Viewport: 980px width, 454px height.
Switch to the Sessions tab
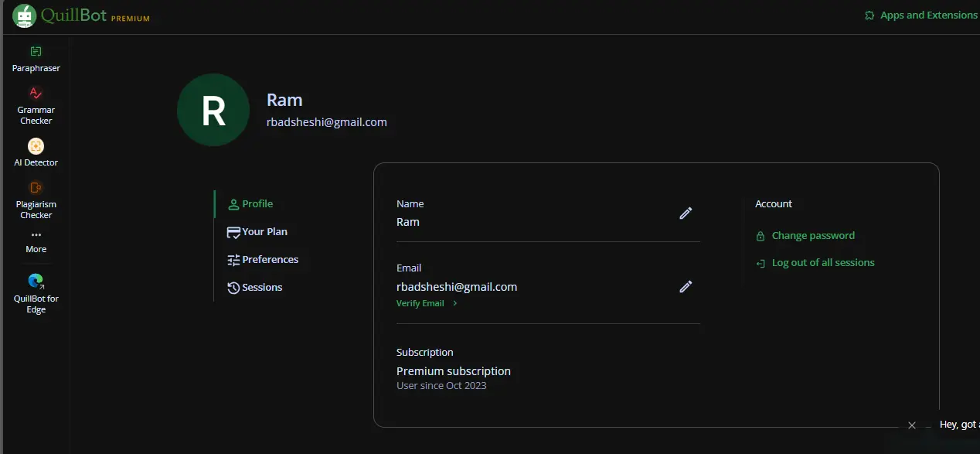(x=255, y=288)
